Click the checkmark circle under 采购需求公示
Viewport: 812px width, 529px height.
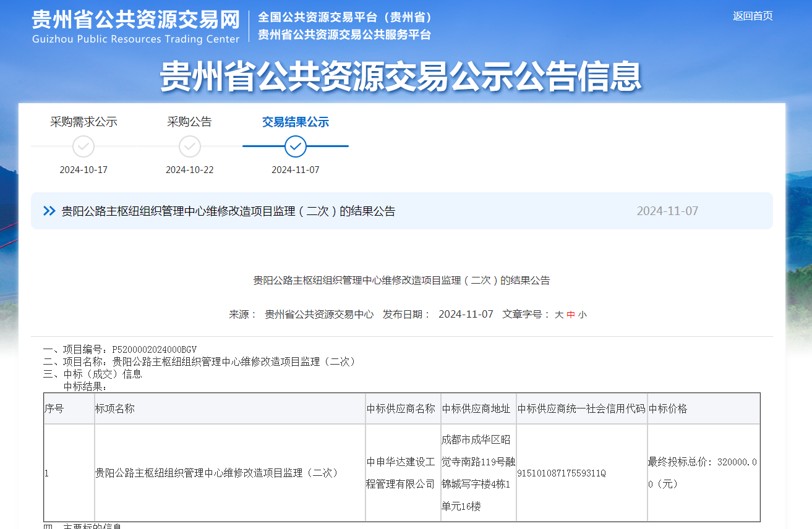click(x=83, y=146)
